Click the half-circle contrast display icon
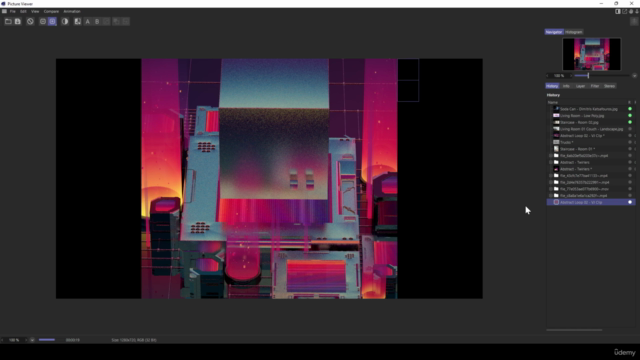 [65, 21]
